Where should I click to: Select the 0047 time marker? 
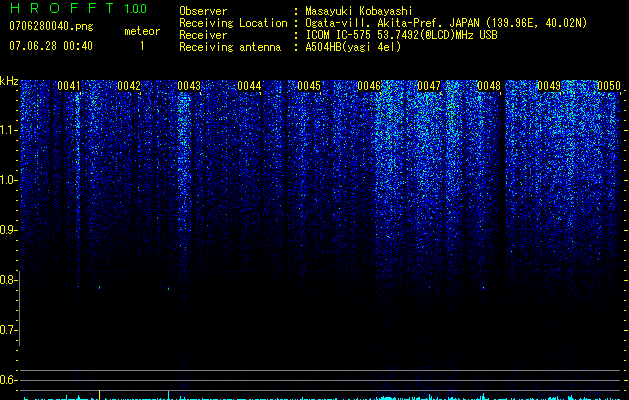pos(429,86)
